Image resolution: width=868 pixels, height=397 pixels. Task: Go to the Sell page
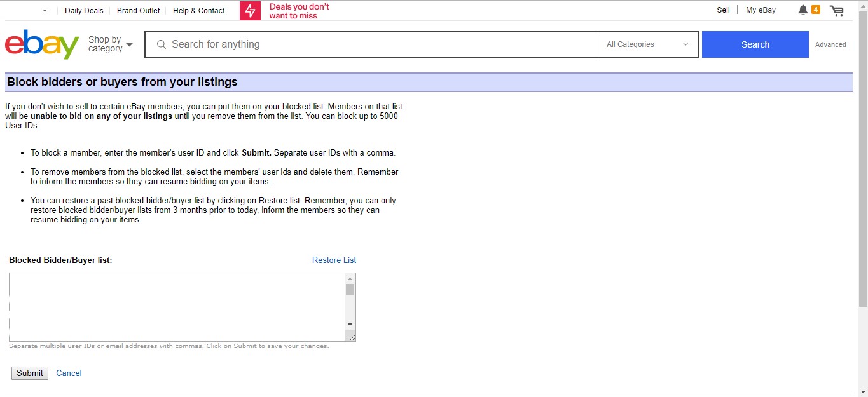(723, 10)
